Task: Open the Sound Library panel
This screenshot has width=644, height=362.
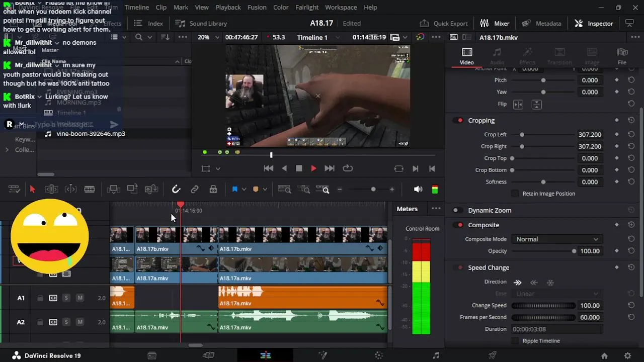Action: click(x=201, y=24)
